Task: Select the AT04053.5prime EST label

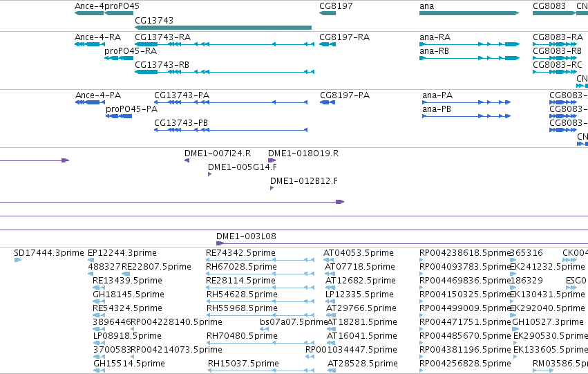Action: point(359,253)
